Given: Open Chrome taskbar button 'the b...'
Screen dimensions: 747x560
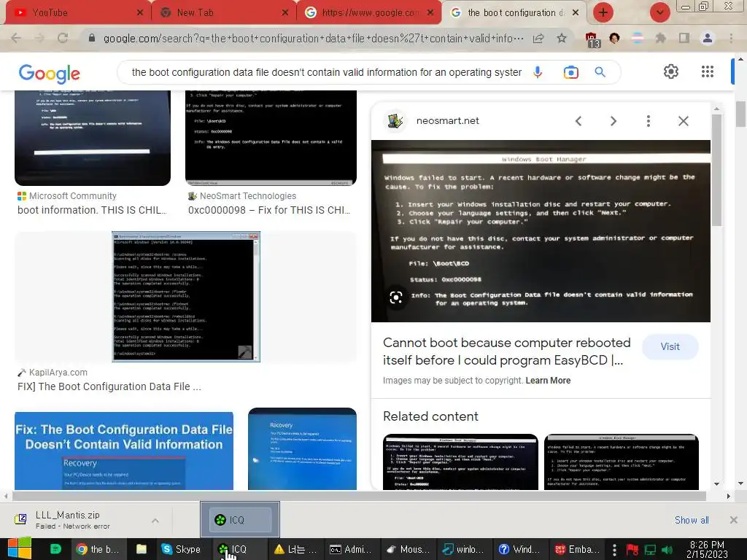Looking at the screenshot, I should click(x=99, y=549).
